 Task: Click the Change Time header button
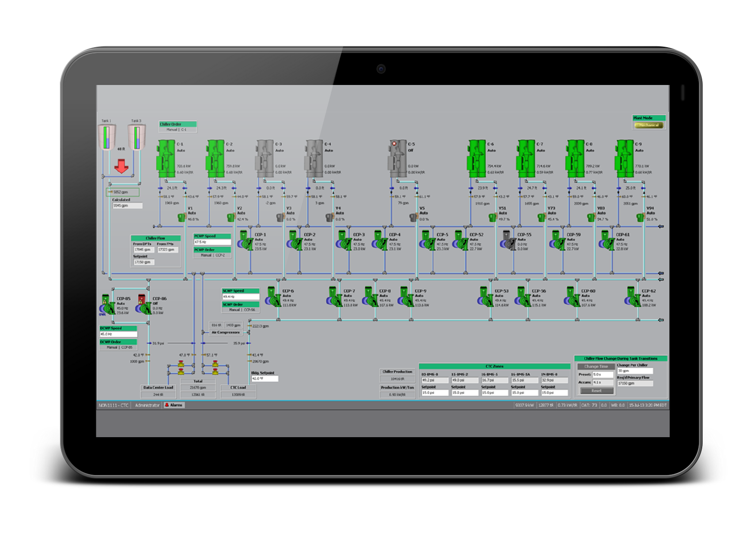coord(596,366)
